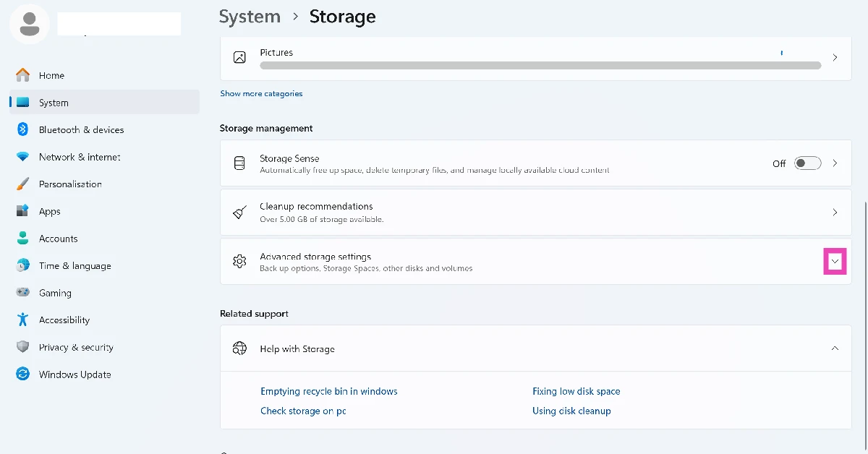The height and width of the screenshot is (454, 868).
Task: Click the Personalisation paintbrush icon
Action: 22,184
